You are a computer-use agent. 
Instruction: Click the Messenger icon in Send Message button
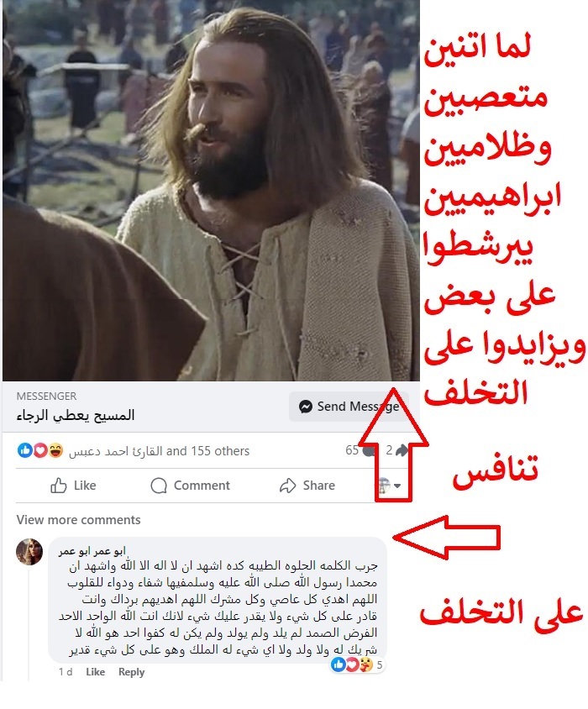[305, 407]
